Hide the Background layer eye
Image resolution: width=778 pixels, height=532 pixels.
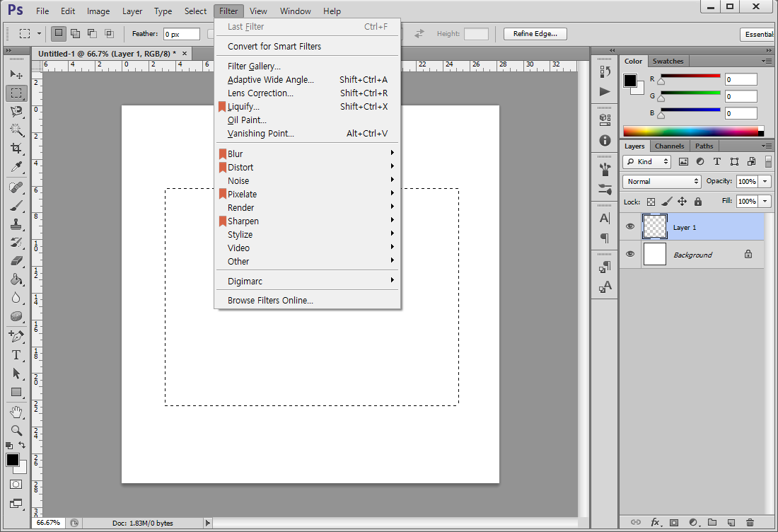tap(630, 254)
